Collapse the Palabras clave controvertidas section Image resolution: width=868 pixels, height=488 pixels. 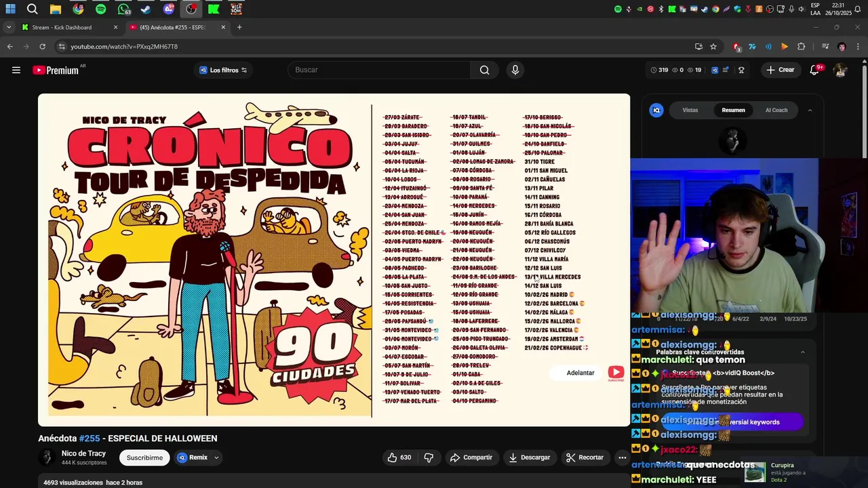pos(803,352)
